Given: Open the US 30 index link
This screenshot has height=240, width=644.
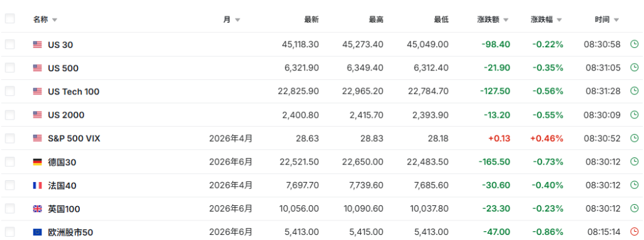Looking at the screenshot, I should pos(60,45).
